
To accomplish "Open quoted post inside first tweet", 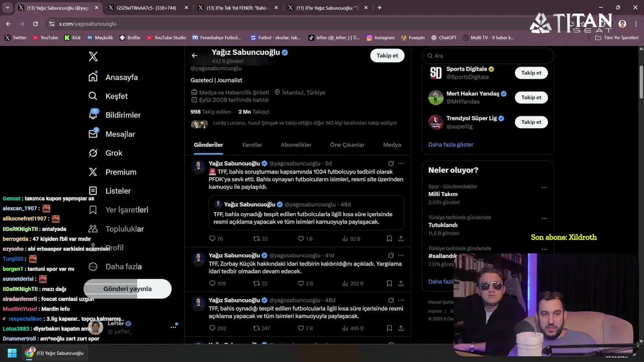I will click(x=306, y=213).
